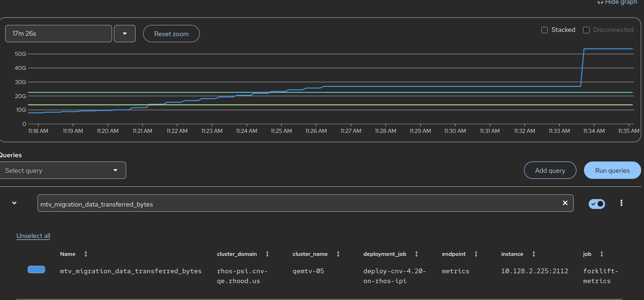644x300 pixels.
Task: Click the mtv_migration_data_transferred_bytes row name
Action: click(x=131, y=271)
